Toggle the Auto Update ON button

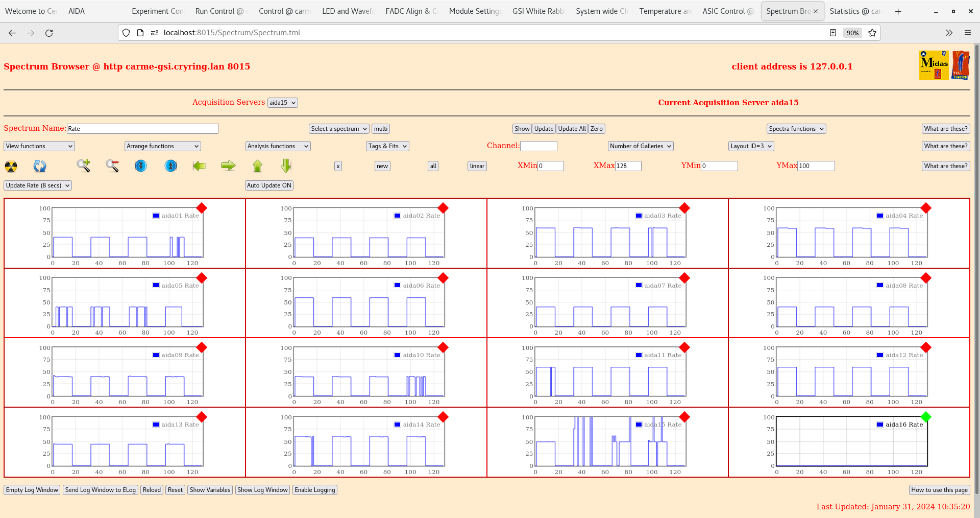(x=269, y=185)
